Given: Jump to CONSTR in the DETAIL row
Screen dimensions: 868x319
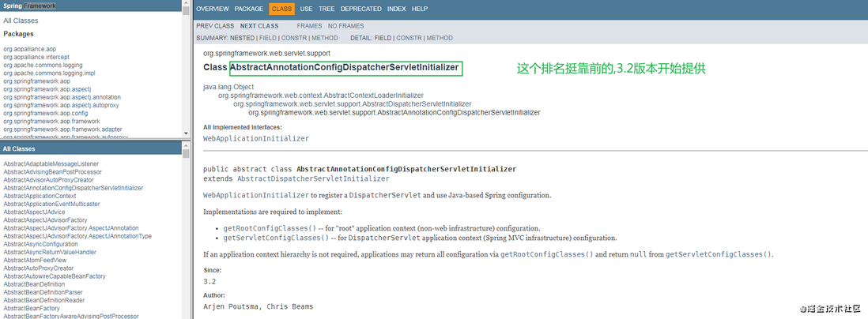Looking at the screenshot, I should point(409,38).
